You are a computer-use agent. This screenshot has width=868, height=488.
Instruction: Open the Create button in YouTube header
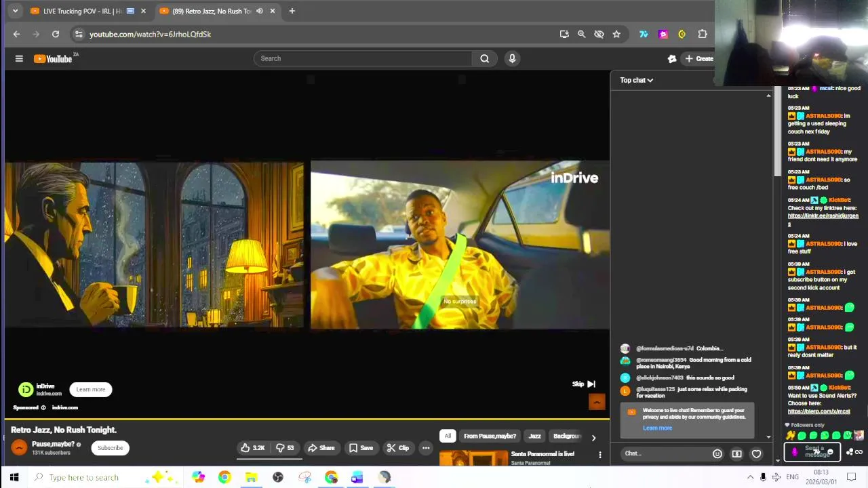pos(698,58)
